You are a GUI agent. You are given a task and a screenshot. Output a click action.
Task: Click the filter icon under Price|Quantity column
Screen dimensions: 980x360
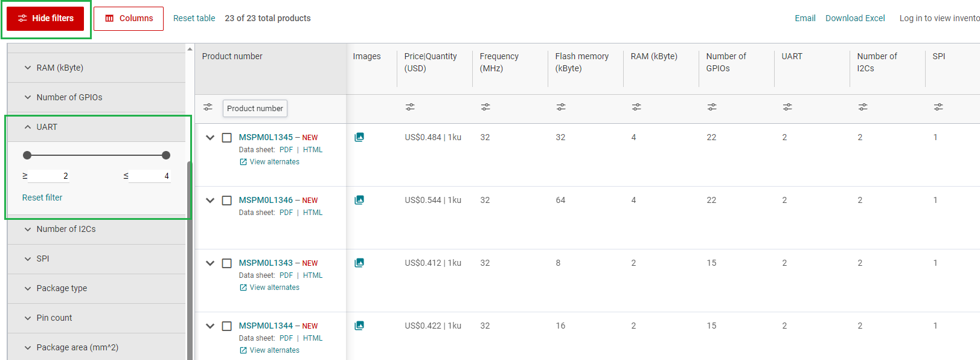point(410,107)
